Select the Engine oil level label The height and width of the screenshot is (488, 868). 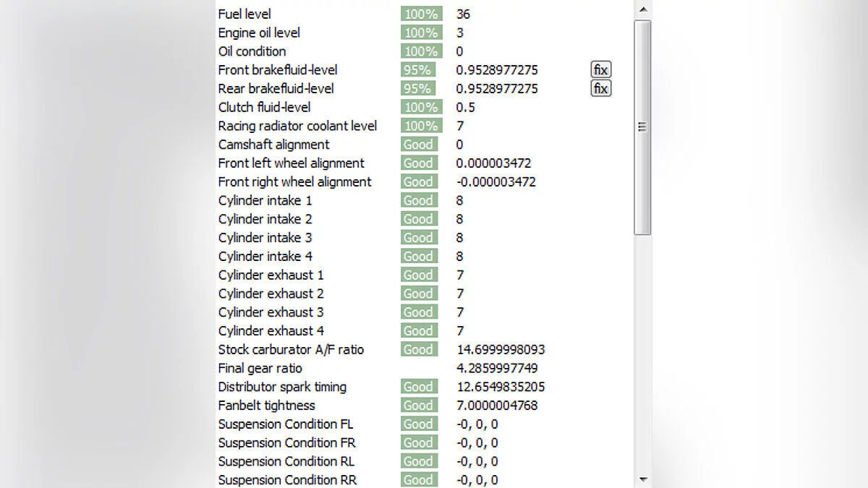[x=259, y=33]
